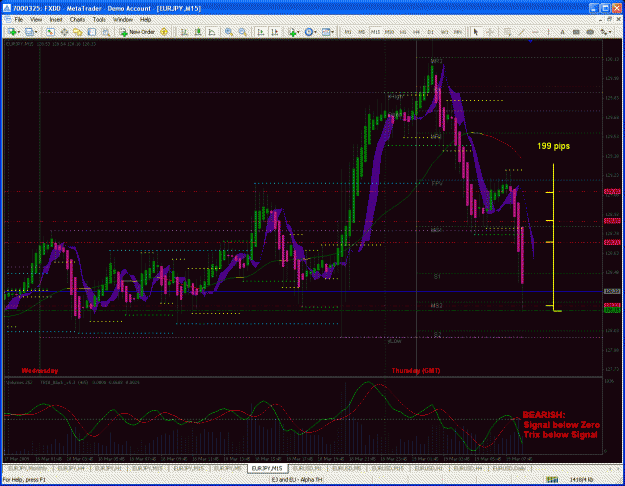Show the Data Window panel
This screenshot has height=486, width=625.
click(x=64, y=32)
